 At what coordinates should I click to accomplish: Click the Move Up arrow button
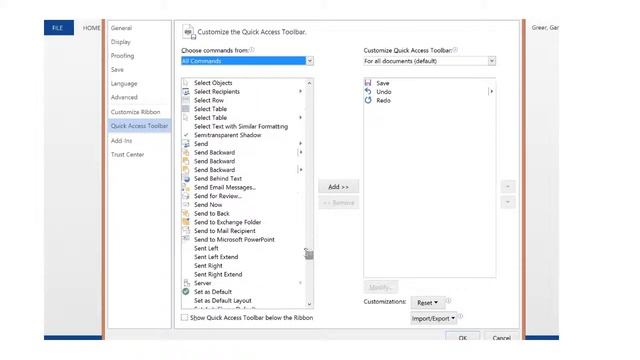(508, 187)
